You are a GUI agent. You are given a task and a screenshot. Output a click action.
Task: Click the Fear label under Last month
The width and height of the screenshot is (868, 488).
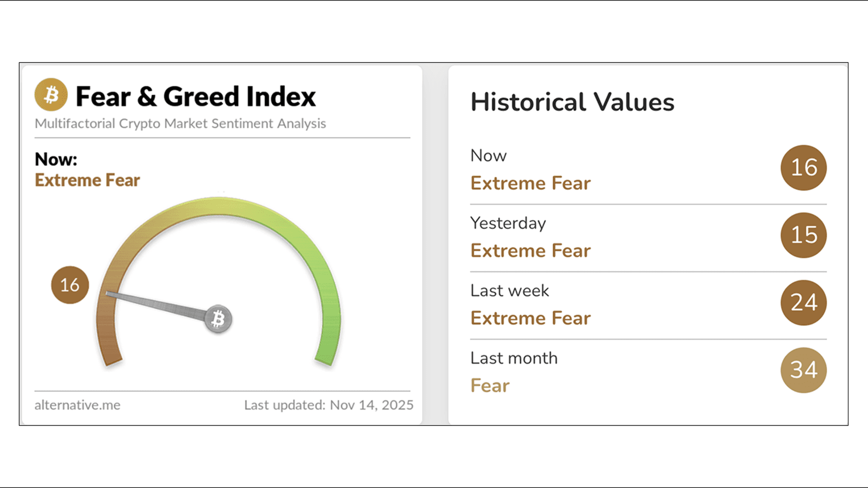tap(490, 386)
